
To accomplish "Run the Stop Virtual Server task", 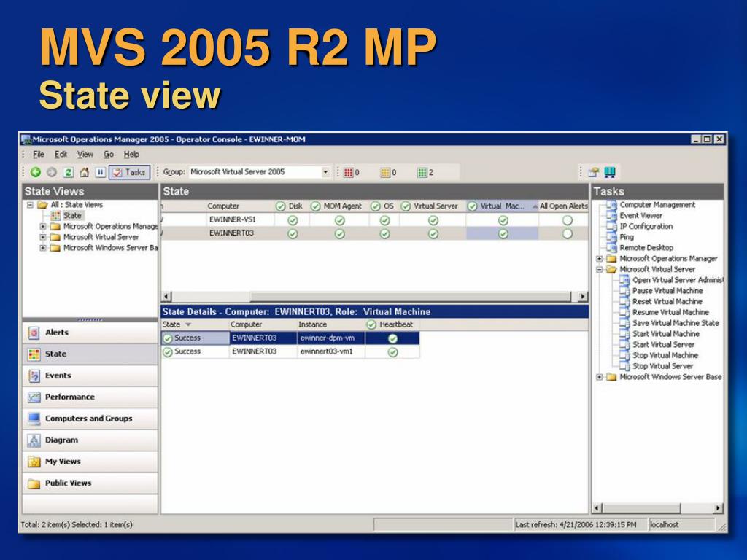I will [x=662, y=366].
